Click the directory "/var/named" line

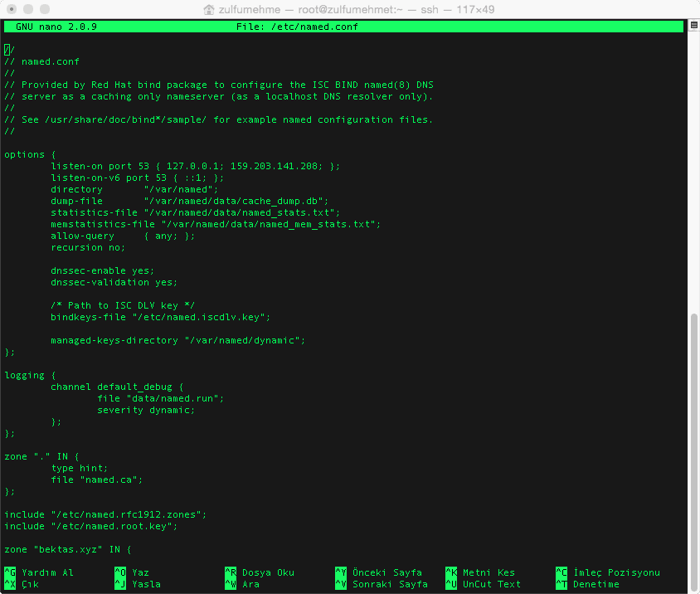pyautogui.click(x=134, y=189)
